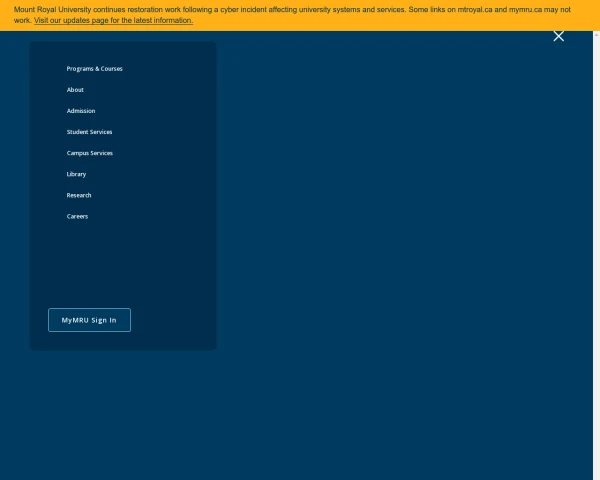Open Programs & Courses menu item
Image resolution: width=600 pixels, height=480 pixels.
coord(95,69)
